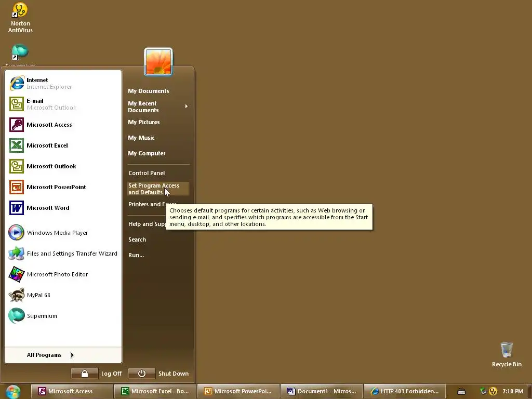The width and height of the screenshot is (532, 399).
Task: Click the Norton tray icon beside the clock
Action: click(x=493, y=391)
